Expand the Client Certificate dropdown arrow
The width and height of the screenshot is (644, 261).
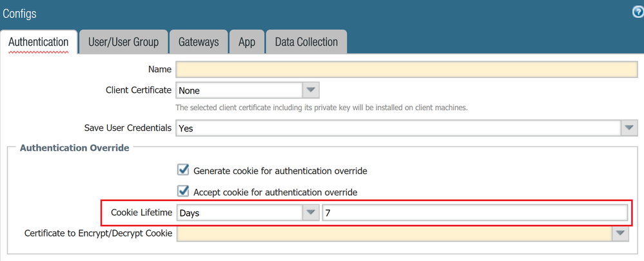click(311, 90)
